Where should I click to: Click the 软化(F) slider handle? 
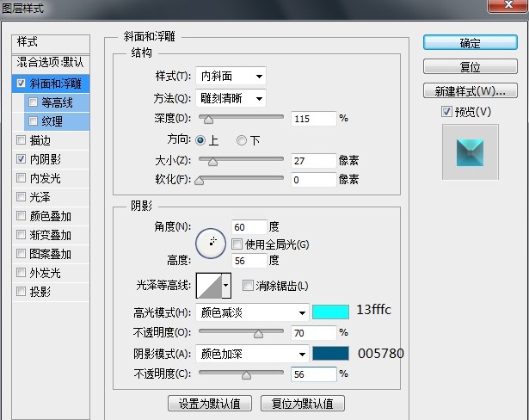tap(200, 181)
